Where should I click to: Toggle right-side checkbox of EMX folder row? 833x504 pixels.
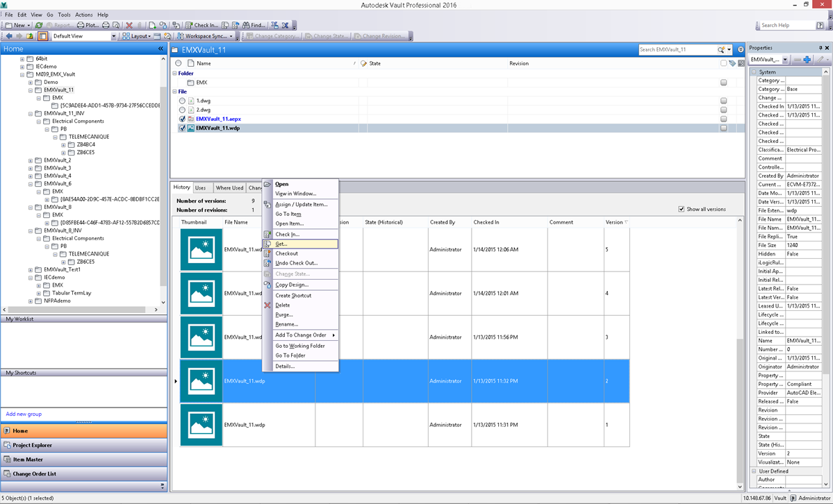coord(723,83)
